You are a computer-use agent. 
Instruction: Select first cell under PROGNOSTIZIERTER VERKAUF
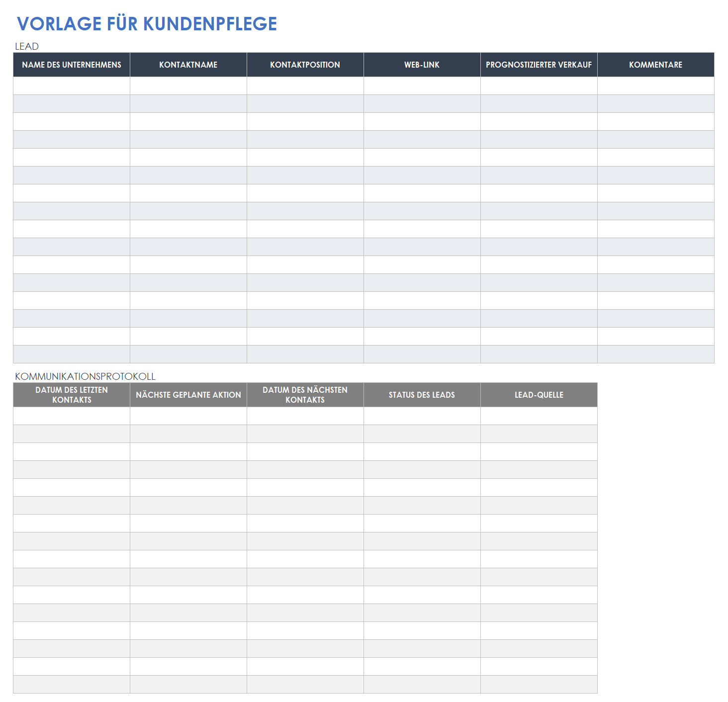[539, 86]
